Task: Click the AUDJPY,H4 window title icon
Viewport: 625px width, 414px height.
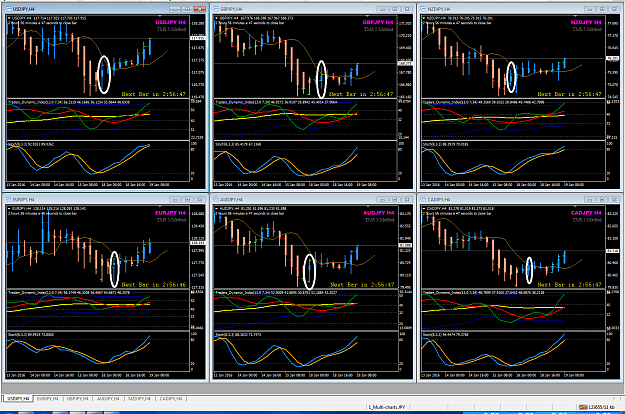Action: [216, 199]
